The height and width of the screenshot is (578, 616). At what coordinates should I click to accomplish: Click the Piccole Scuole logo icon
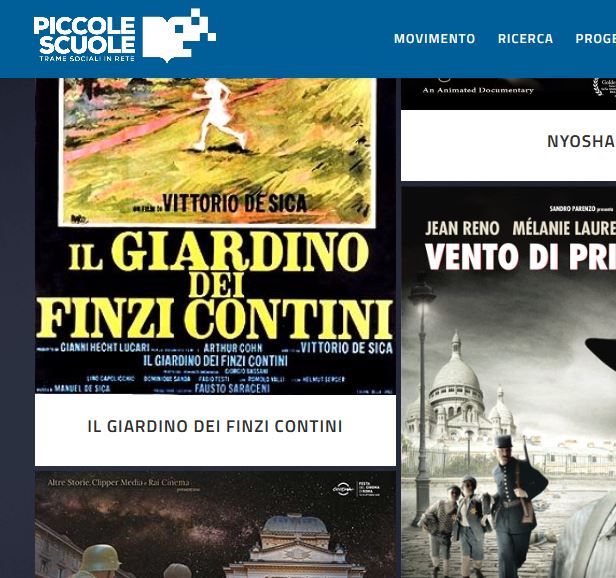(179, 35)
